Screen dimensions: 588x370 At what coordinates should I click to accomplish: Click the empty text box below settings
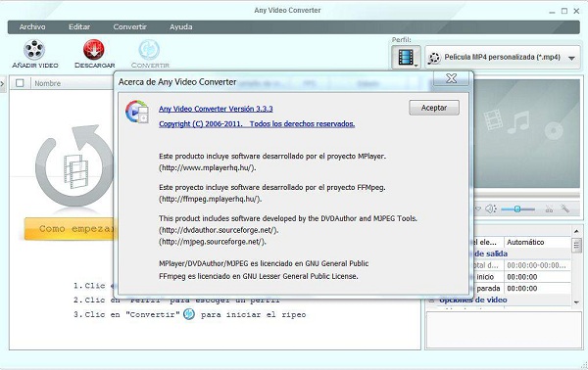[504, 330]
